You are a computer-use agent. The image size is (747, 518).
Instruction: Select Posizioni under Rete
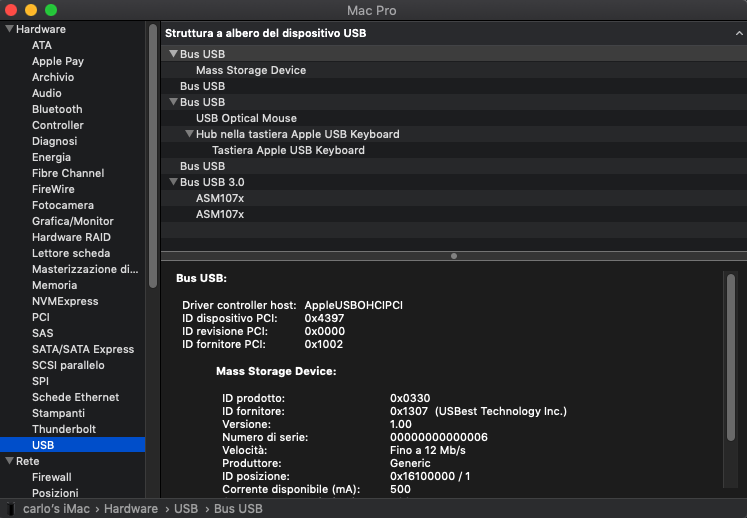(x=55, y=493)
